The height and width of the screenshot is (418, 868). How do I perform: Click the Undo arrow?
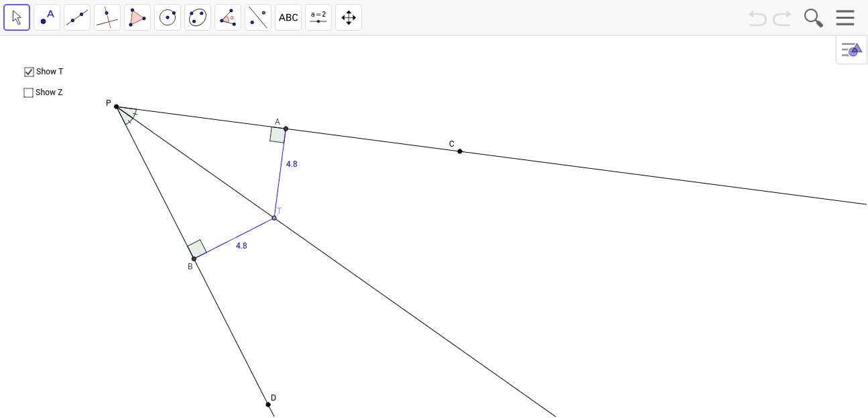[x=757, y=18]
